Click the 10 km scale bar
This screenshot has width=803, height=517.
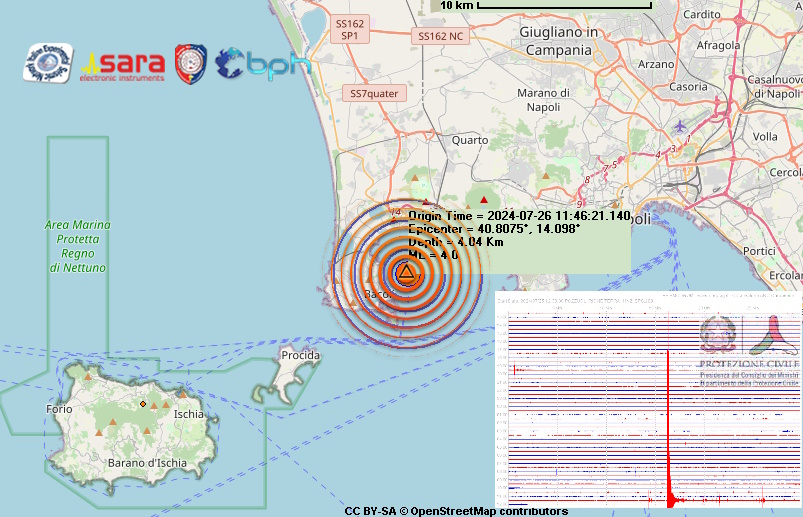[x=562, y=5]
